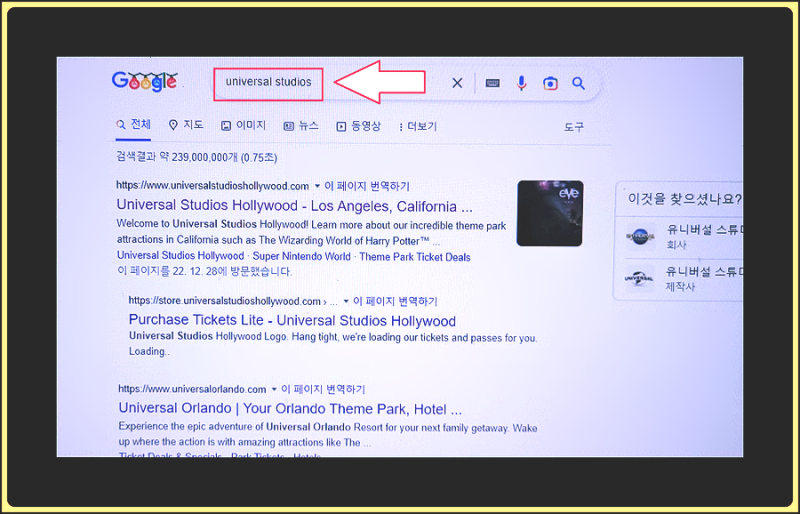The height and width of the screenshot is (514, 800).
Task: Click the Google logo
Action: [145, 82]
